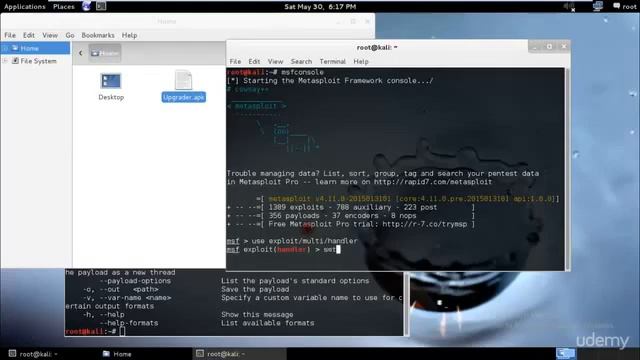The height and width of the screenshot is (360, 640).
Task: Expand the Home tree node
Action: point(5,48)
